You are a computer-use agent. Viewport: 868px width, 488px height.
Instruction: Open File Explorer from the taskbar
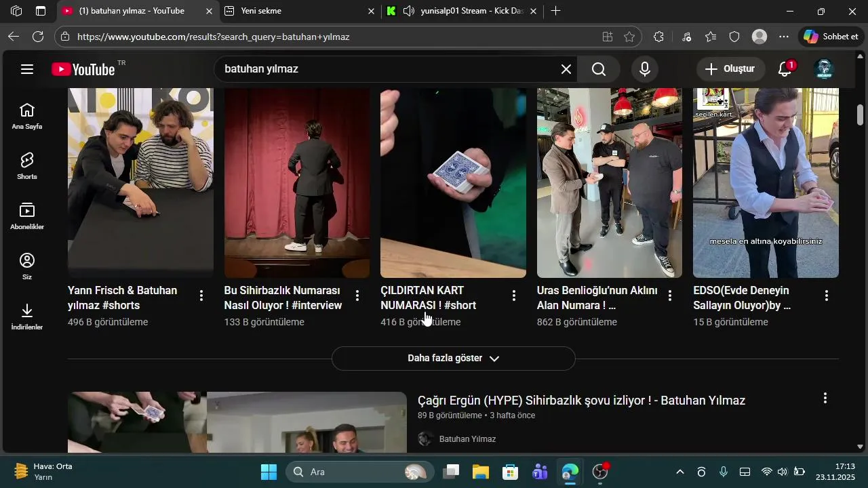click(481, 472)
